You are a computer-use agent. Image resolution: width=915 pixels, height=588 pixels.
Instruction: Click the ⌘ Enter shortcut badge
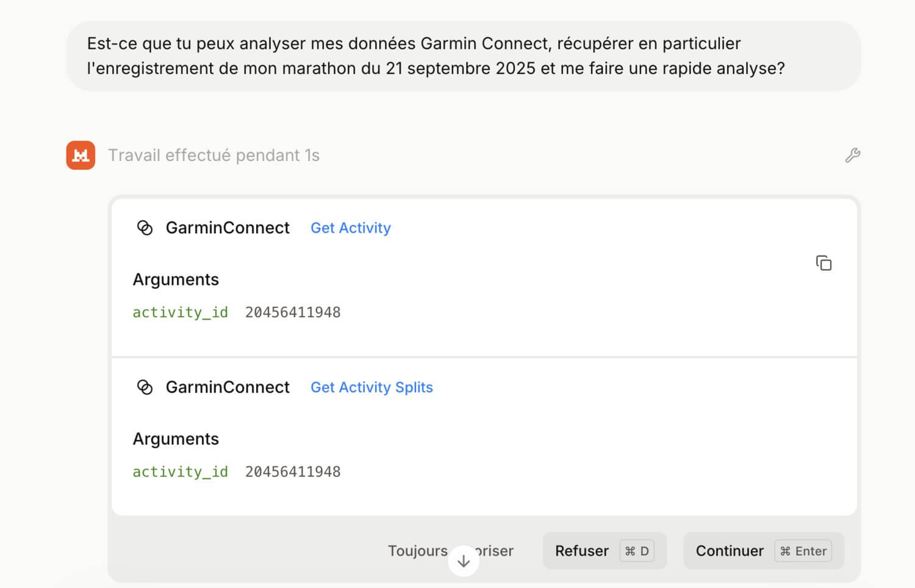[x=803, y=551]
